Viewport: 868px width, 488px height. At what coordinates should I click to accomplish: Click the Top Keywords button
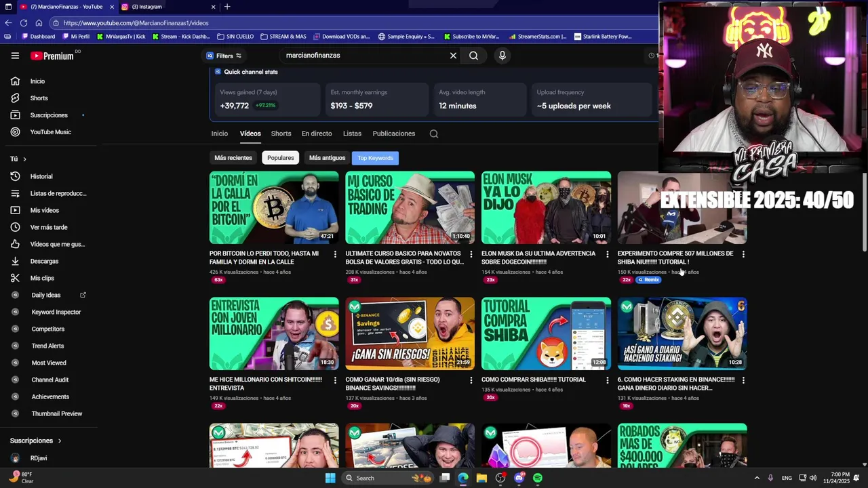click(x=376, y=158)
